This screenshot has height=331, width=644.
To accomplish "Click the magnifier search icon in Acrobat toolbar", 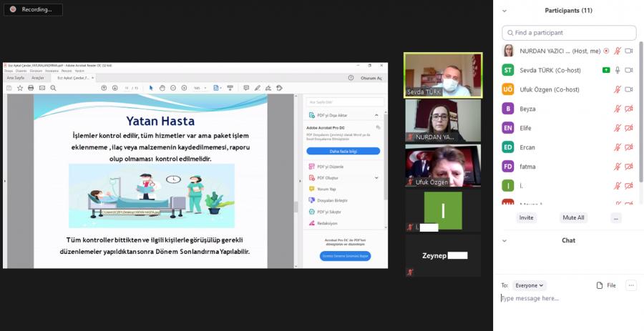I will (x=53, y=88).
